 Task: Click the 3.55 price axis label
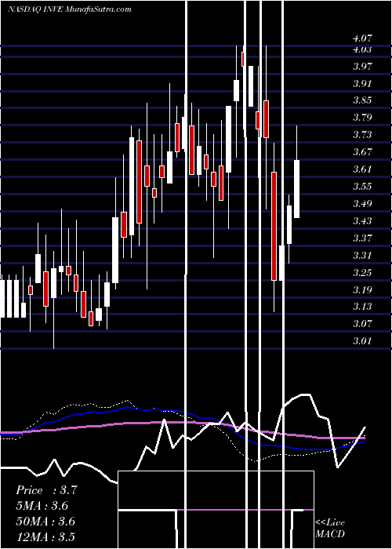(x=363, y=187)
